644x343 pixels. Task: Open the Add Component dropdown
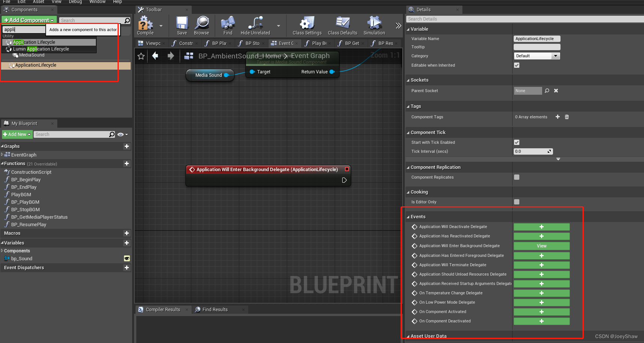29,20
